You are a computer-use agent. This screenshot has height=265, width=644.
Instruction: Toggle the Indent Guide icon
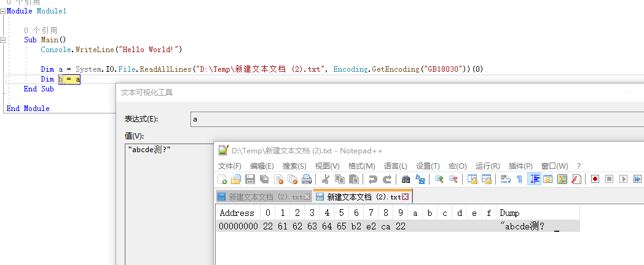[x=534, y=179]
